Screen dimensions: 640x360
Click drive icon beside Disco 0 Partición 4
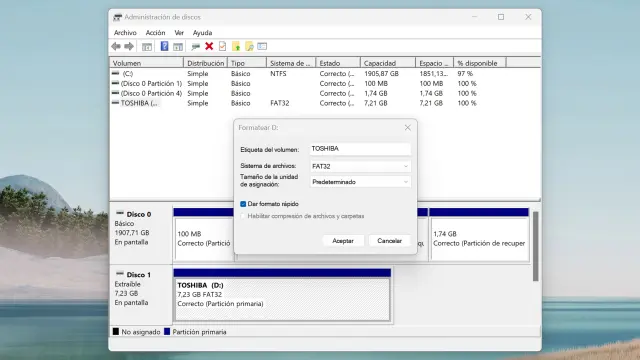(x=116, y=93)
